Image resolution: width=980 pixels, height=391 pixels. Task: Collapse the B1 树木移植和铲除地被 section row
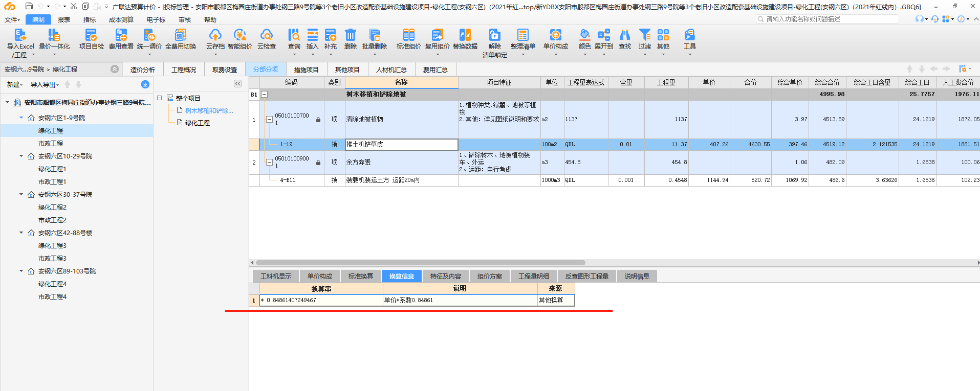coord(265,94)
